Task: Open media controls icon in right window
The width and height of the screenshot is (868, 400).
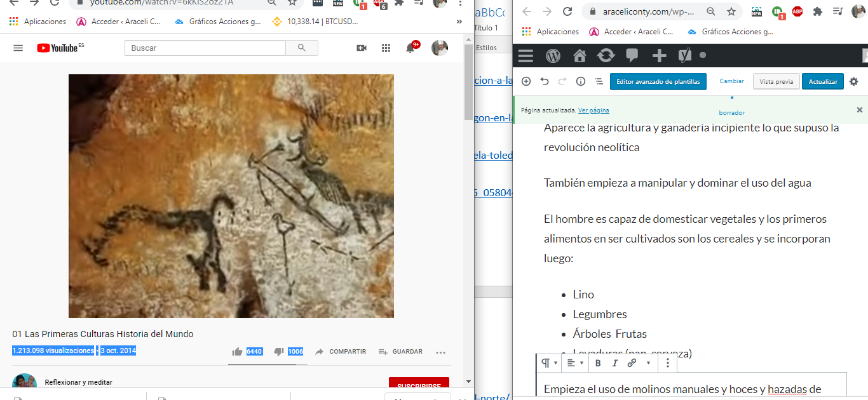Action: (x=837, y=11)
